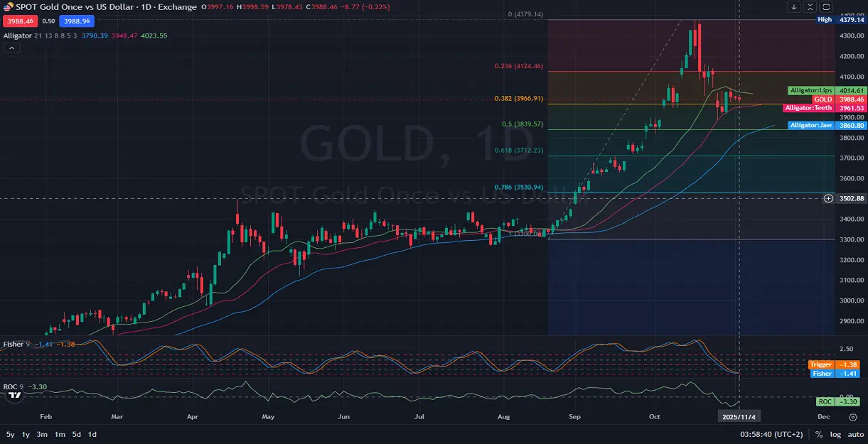Enable percent scale with the % button
868x444 pixels.
(819, 434)
